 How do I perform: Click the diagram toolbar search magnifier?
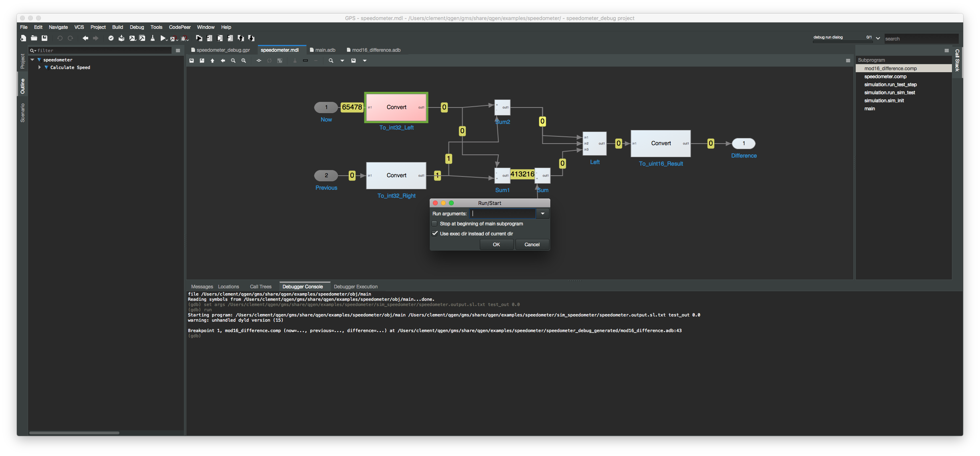click(331, 61)
